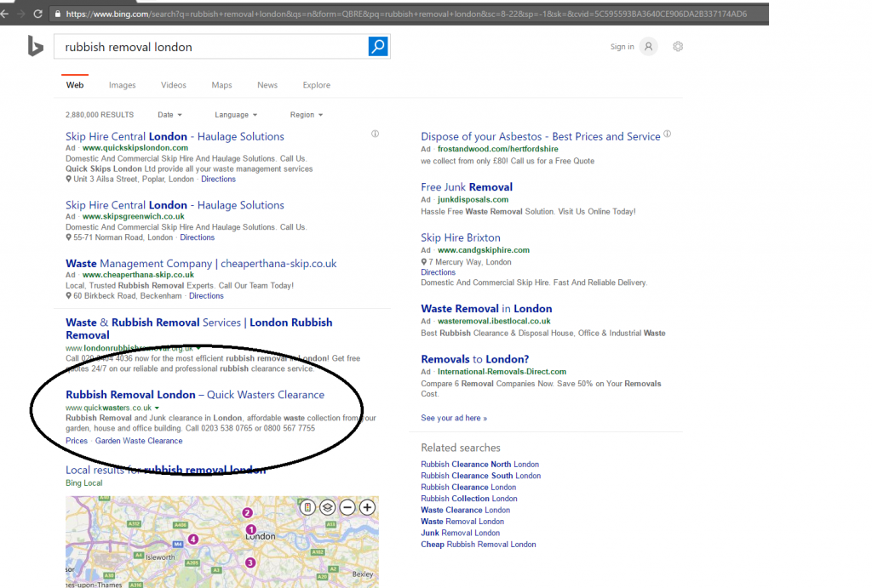Click the ad info icon beside Asbestos ad
Image resolution: width=872 pixels, height=588 pixels.
click(668, 134)
